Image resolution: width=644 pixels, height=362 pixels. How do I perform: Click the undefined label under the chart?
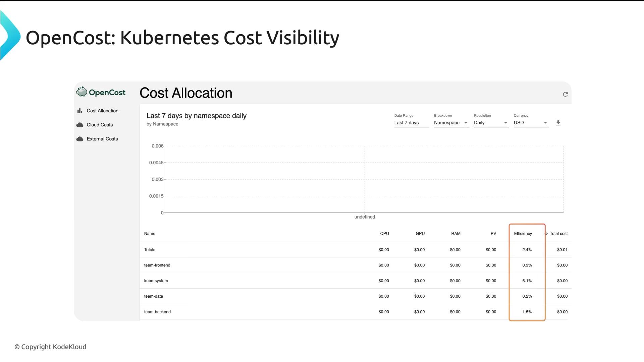pyautogui.click(x=365, y=217)
